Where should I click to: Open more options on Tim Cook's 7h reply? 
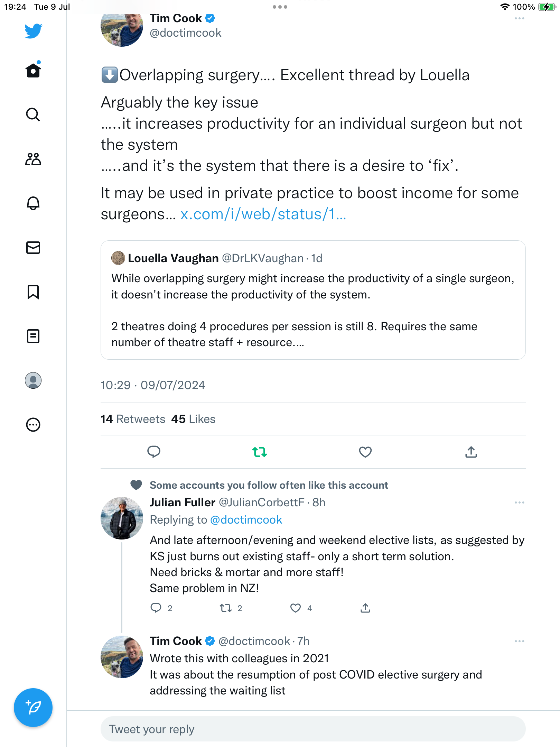click(x=519, y=641)
